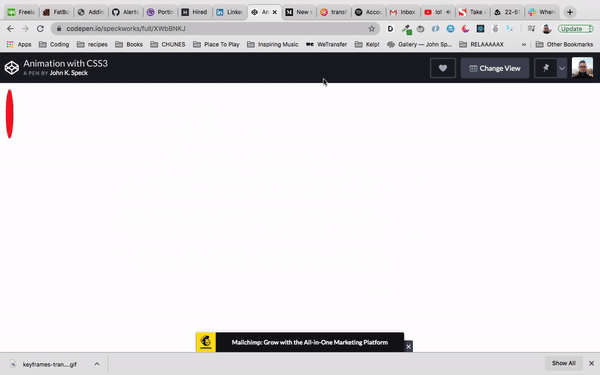Open the CHUNES bookmarks folder

(168, 44)
